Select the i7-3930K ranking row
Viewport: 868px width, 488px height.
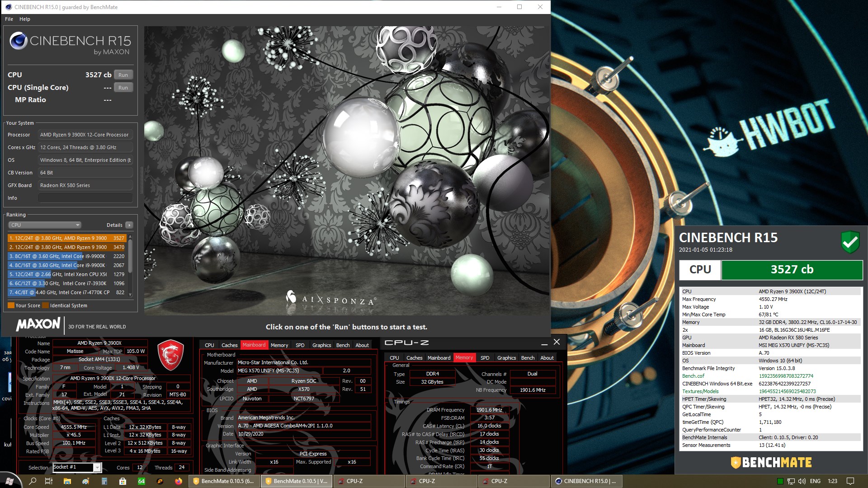(67, 283)
